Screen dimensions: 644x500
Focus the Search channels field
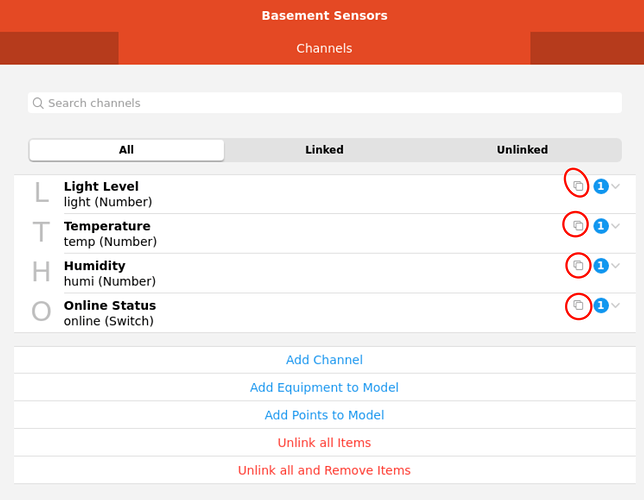[324, 103]
